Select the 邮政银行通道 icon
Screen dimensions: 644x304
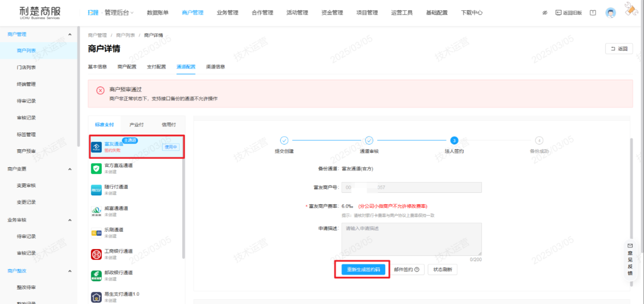(x=97, y=275)
